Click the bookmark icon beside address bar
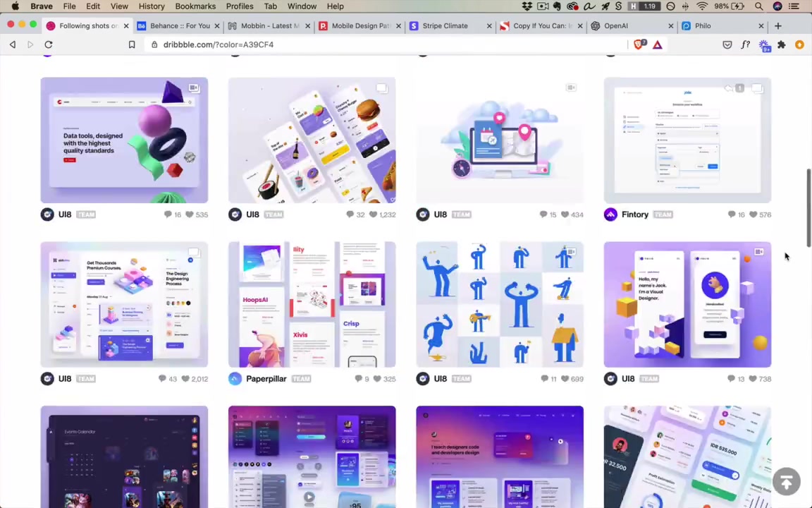 click(x=132, y=44)
